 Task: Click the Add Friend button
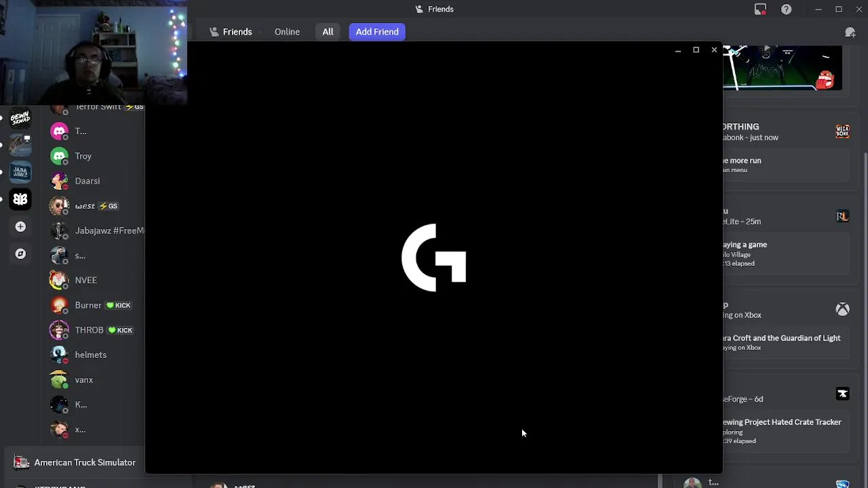point(377,32)
